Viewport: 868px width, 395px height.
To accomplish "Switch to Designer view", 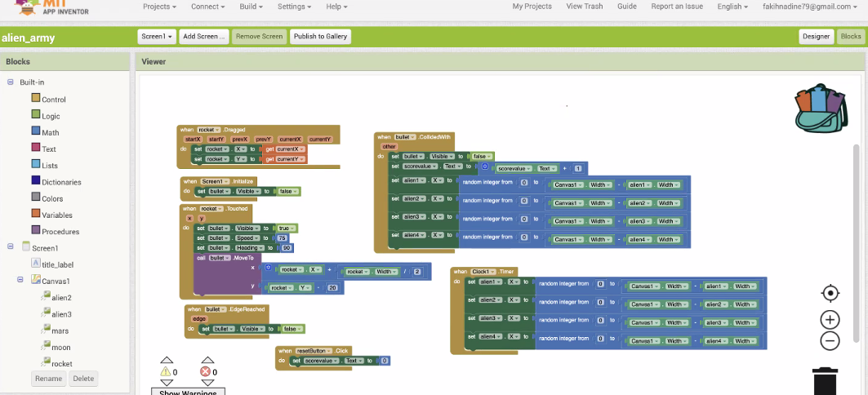I will click(816, 37).
